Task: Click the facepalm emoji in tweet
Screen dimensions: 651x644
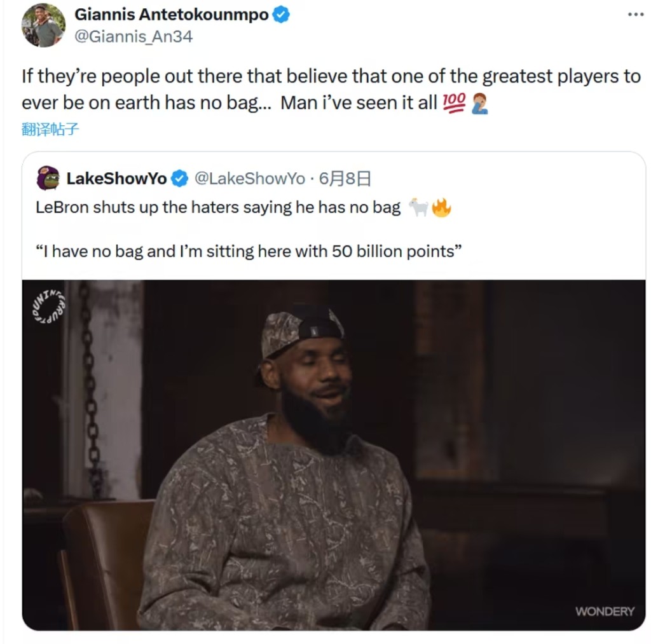Action: (x=479, y=104)
